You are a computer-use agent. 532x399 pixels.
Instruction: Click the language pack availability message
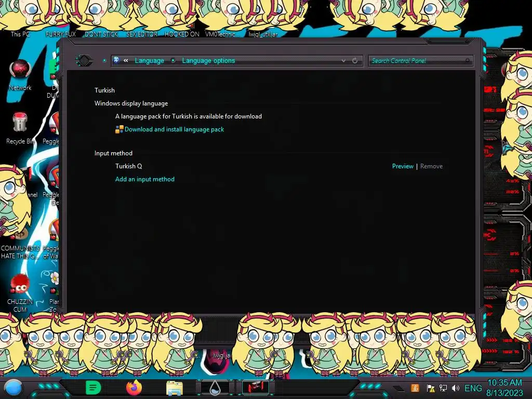(188, 116)
